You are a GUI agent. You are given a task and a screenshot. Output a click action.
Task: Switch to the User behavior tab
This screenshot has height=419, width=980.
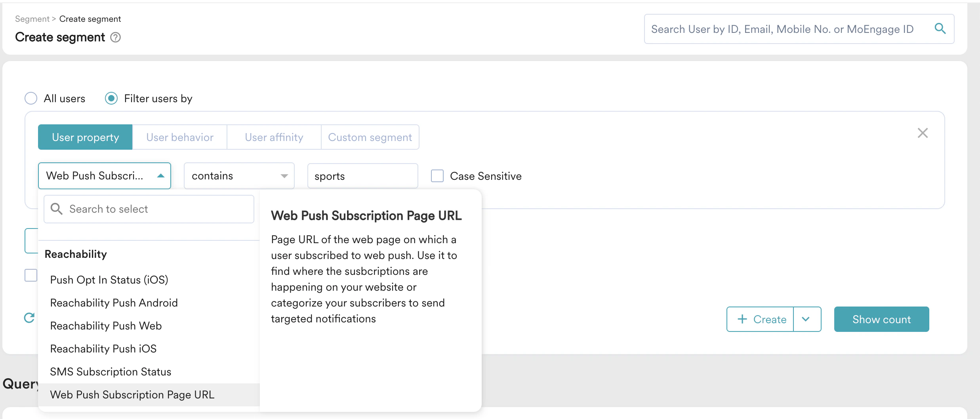tap(179, 137)
